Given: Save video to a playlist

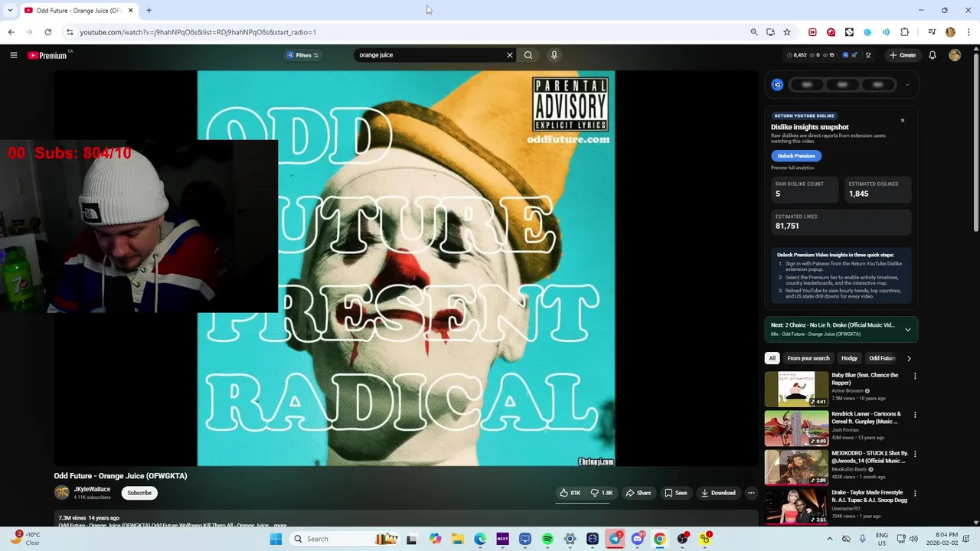Looking at the screenshot, I should tap(675, 493).
